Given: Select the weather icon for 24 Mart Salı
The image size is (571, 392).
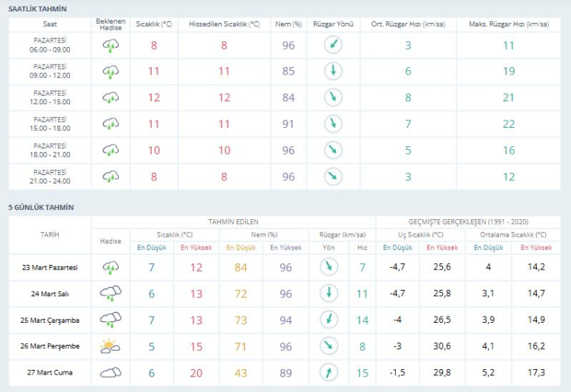Looking at the screenshot, I should click(111, 293).
